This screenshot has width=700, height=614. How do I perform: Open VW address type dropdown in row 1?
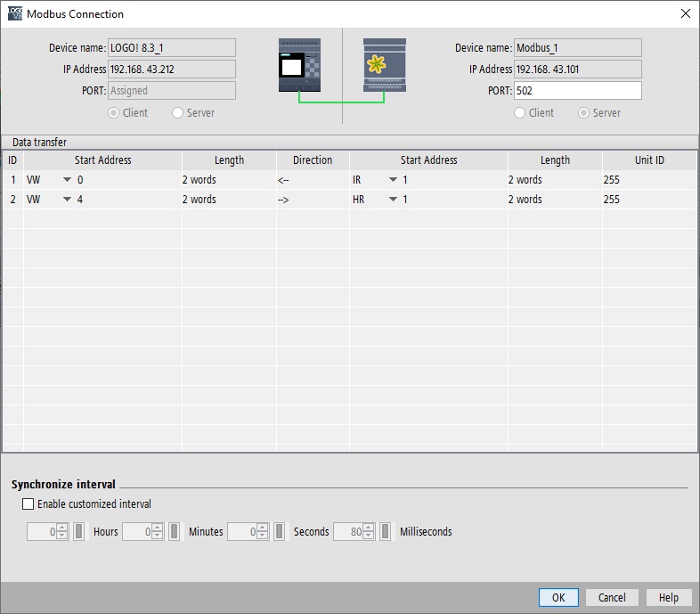[67, 180]
